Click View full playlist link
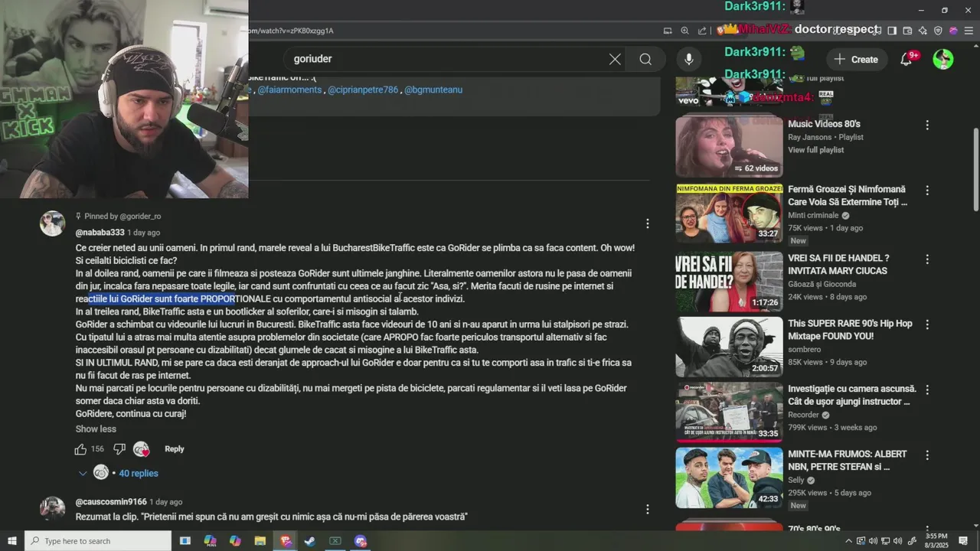980x551 pixels. pyautogui.click(x=815, y=150)
